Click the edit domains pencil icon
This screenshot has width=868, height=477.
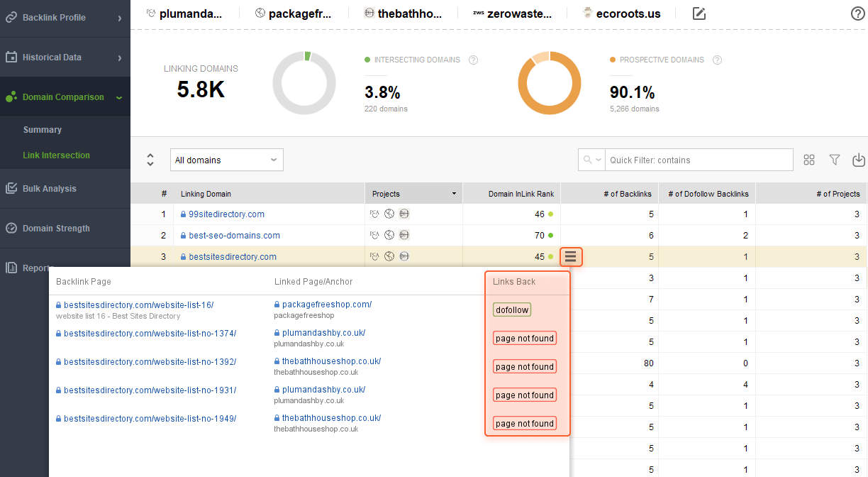coord(699,13)
